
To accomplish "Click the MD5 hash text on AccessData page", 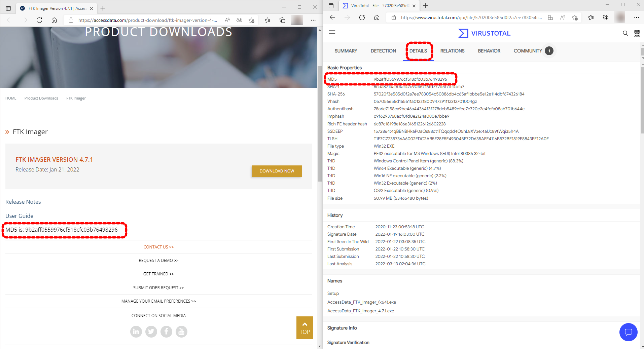I will [62, 230].
